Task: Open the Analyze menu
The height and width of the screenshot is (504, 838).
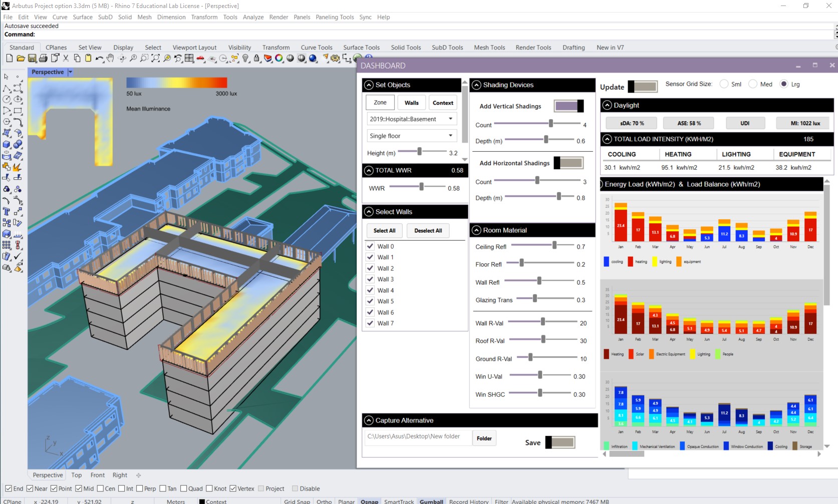Action: point(253,17)
